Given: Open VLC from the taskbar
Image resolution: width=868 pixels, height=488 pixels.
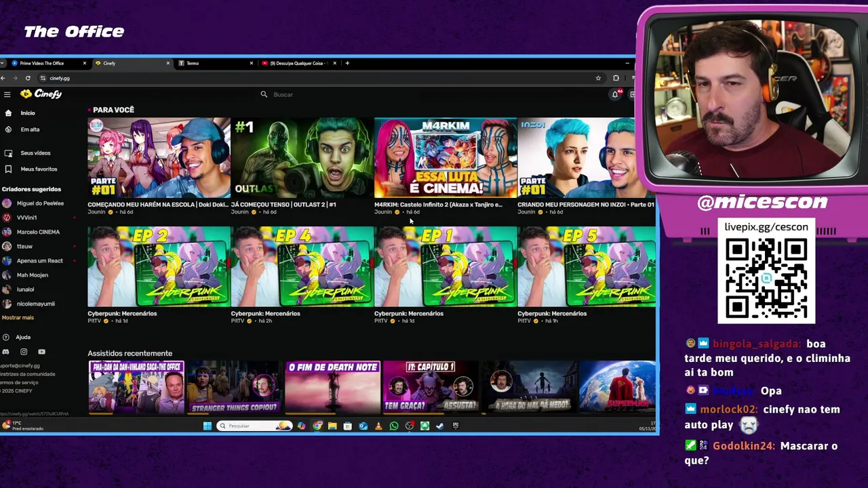Looking at the screenshot, I should click(378, 426).
